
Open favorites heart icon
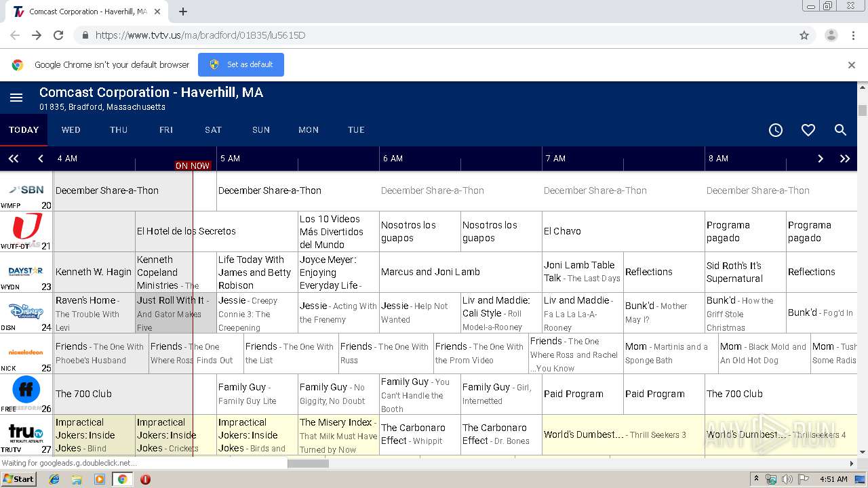[808, 130]
